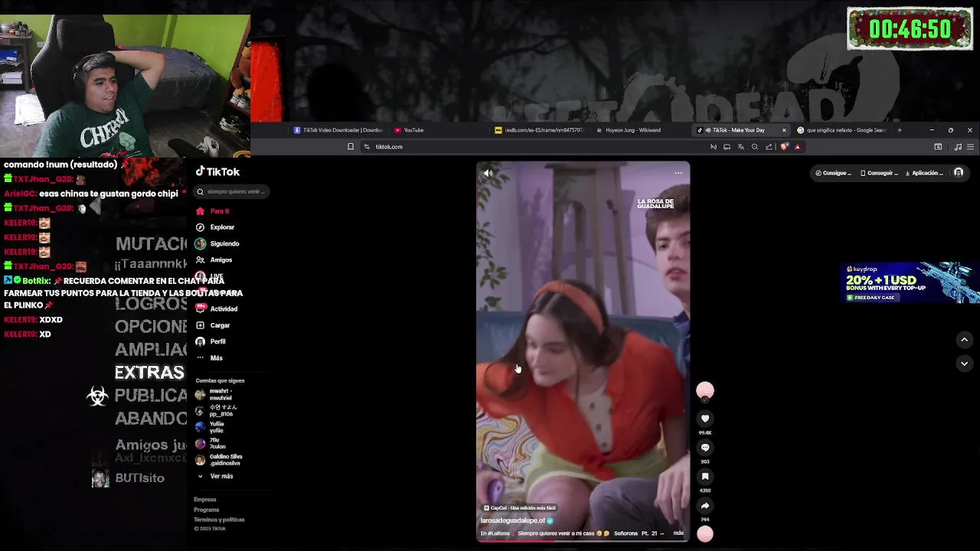This screenshot has width=980, height=551.
Task: Like the video with heart icon
Action: (705, 419)
